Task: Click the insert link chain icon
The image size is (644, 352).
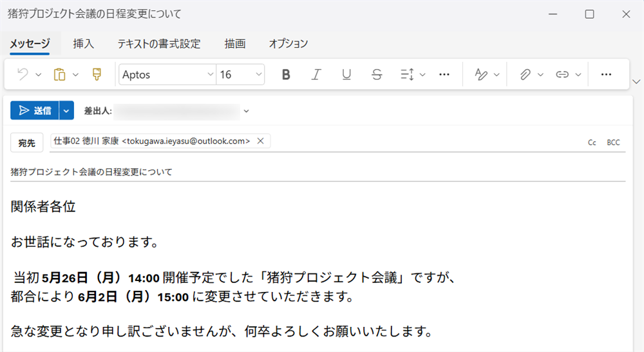Action: [562, 75]
